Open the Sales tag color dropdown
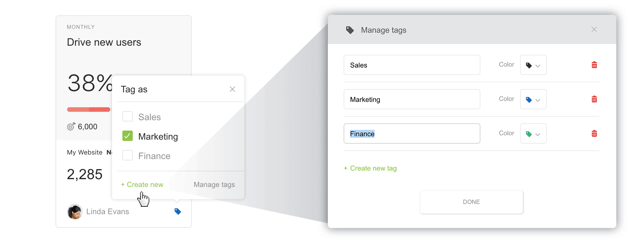The width and height of the screenshot is (644, 243). (533, 65)
